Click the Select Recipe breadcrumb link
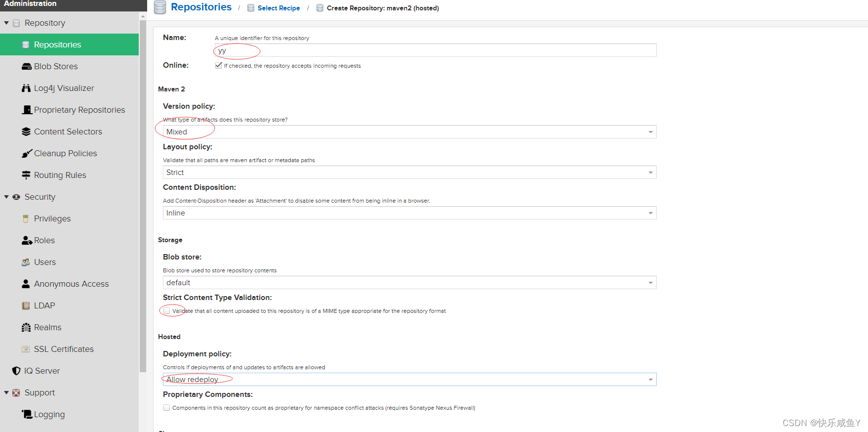The height and width of the screenshot is (432, 868). point(278,8)
